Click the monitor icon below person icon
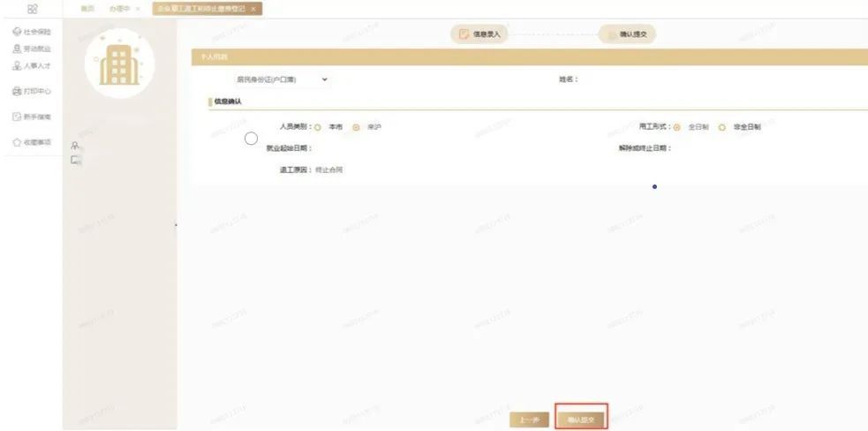This screenshot has height=431, width=868. pos(76,160)
